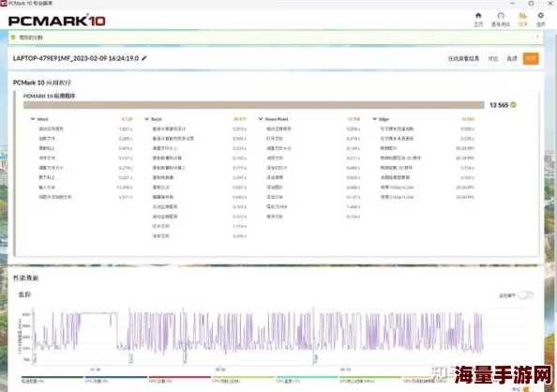Click the PCMark 10 logo
Screen dimensions: 557x392
57,21
